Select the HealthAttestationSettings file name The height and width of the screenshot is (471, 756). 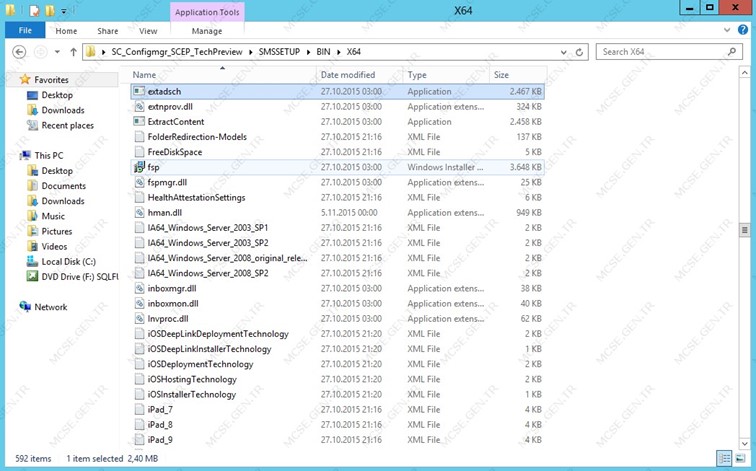point(196,198)
